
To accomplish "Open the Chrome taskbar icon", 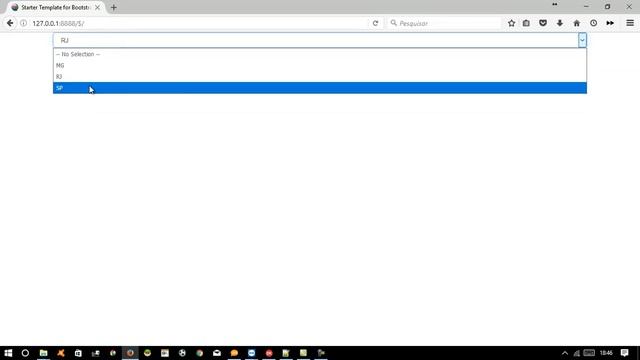I will (x=200, y=353).
